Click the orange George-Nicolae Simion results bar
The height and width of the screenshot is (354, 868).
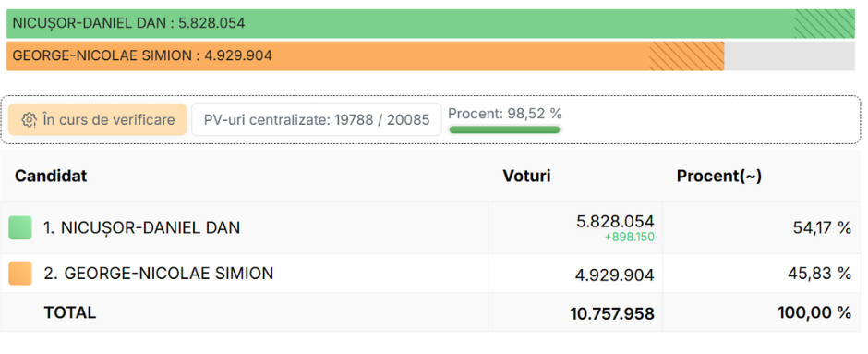click(x=366, y=56)
